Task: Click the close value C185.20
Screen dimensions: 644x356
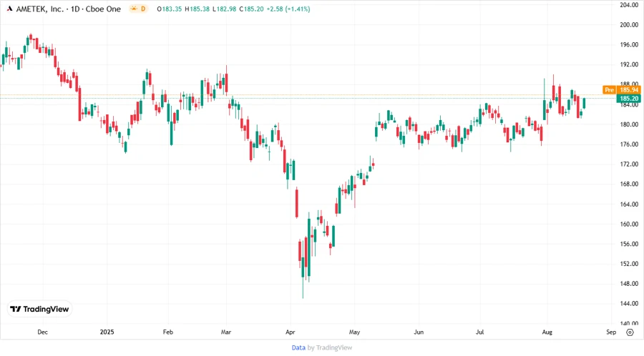Action: click(x=251, y=9)
